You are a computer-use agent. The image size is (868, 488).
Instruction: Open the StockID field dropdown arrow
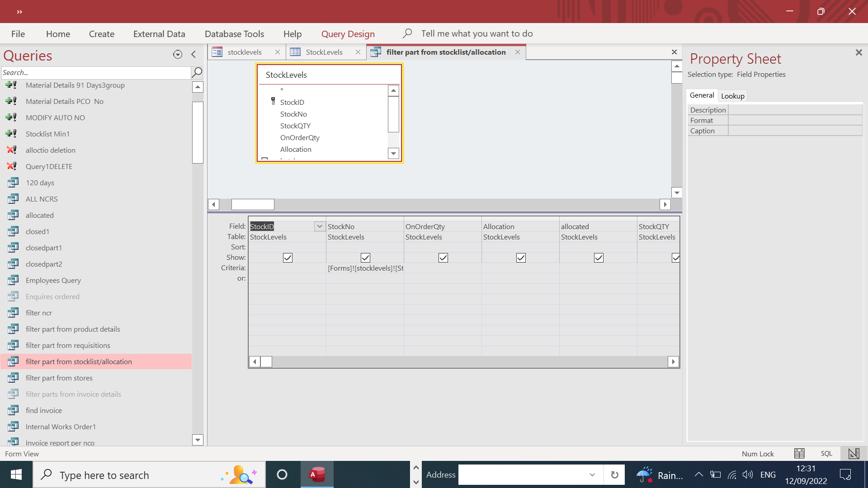point(320,226)
